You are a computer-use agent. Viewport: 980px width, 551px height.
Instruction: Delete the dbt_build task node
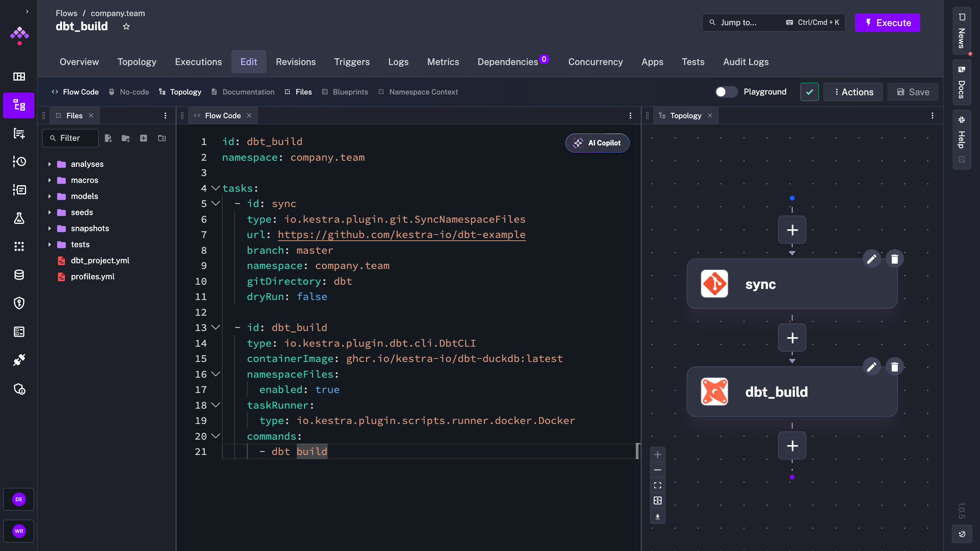[x=894, y=367]
